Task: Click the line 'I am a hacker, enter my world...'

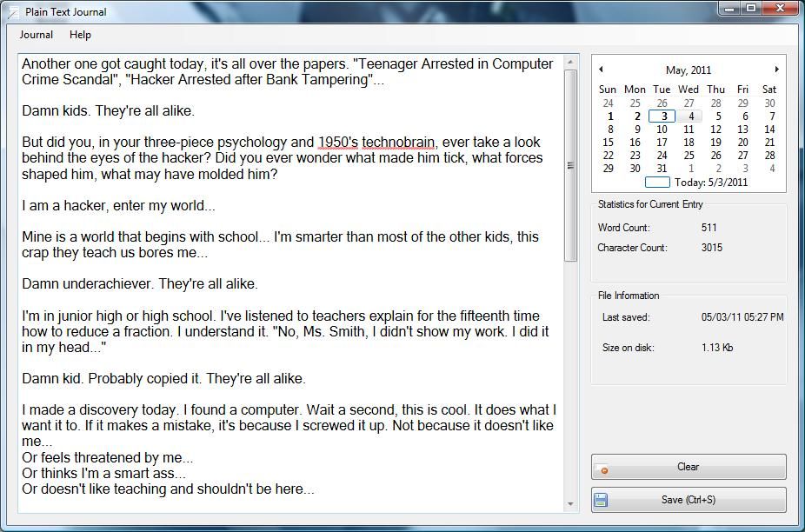Action: pyautogui.click(x=118, y=205)
